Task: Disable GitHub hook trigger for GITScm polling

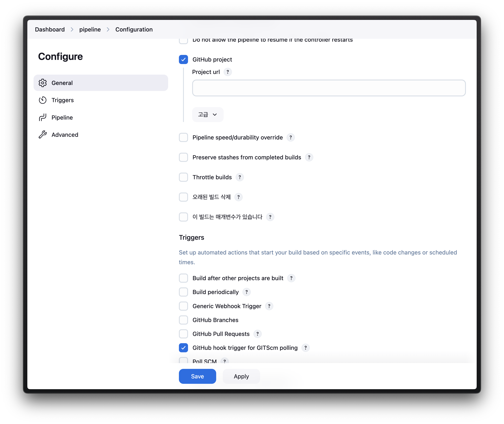Action: (x=183, y=348)
